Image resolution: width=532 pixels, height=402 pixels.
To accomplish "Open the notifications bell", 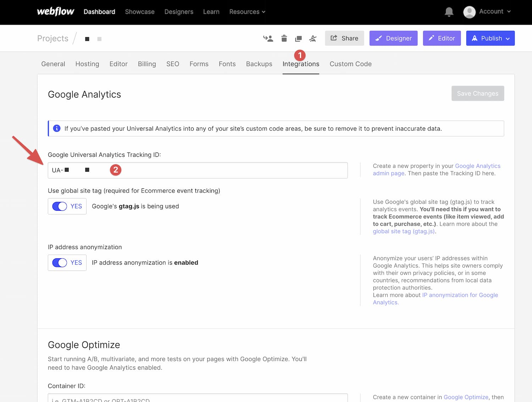I will point(449,12).
